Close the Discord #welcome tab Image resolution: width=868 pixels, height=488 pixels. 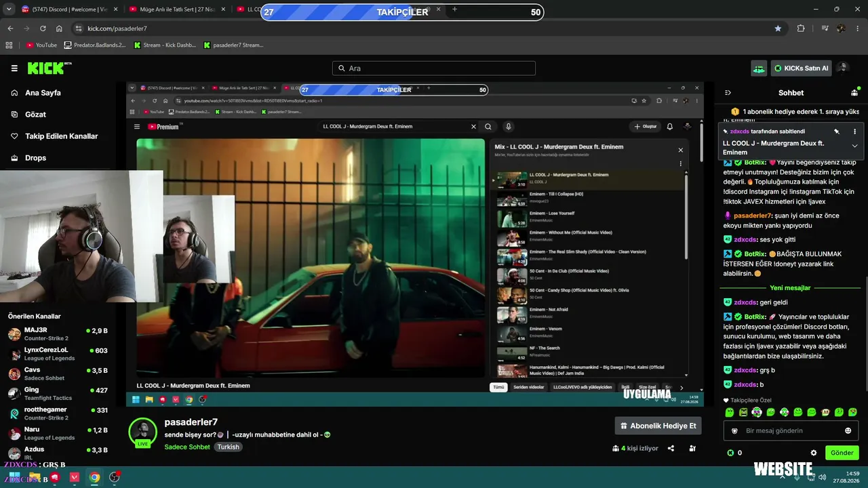point(115,9)
